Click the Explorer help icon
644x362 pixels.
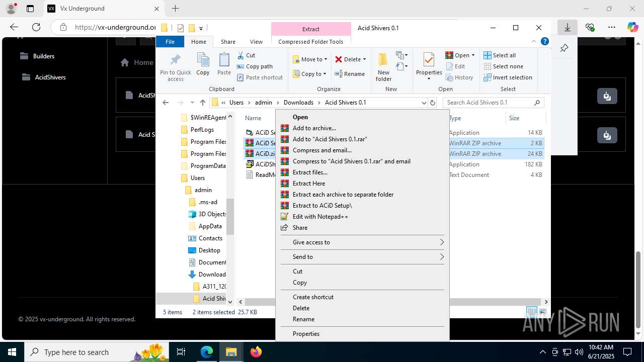click(544, 42)
